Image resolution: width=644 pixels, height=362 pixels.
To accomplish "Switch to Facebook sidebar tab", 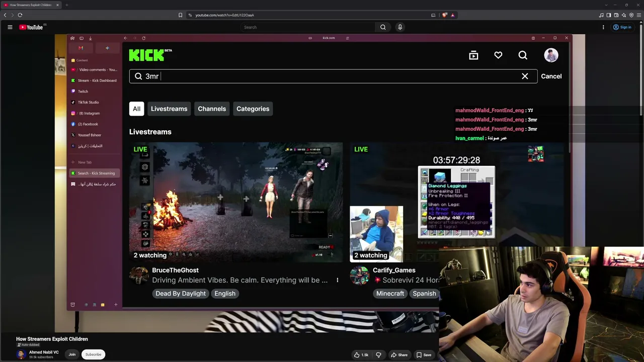I will [95, 124].
